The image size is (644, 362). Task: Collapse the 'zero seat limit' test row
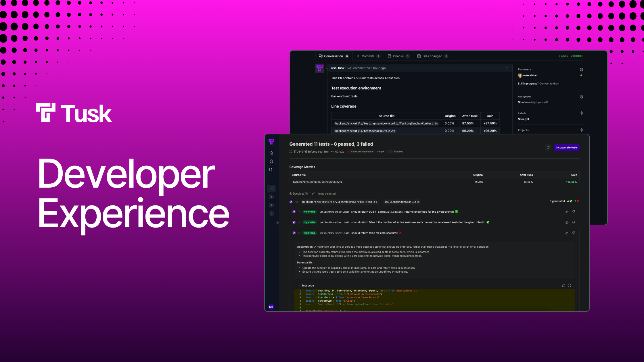[299, 233]
